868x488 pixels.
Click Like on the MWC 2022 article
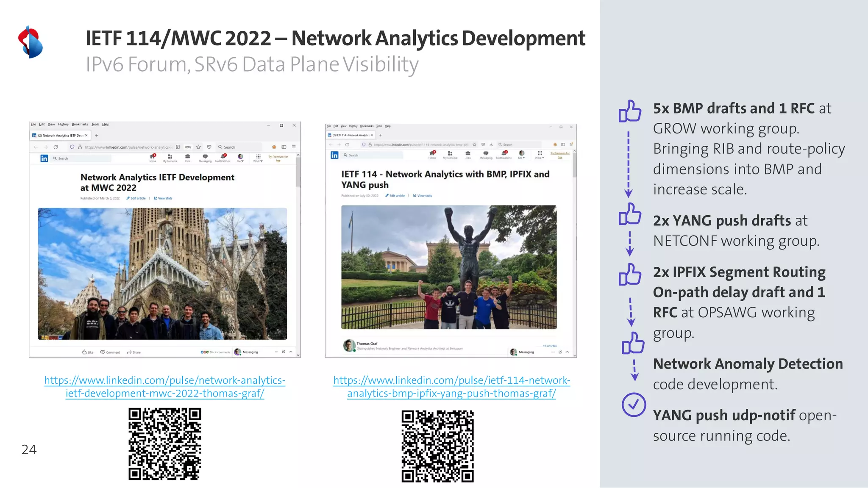coord(88,352)
